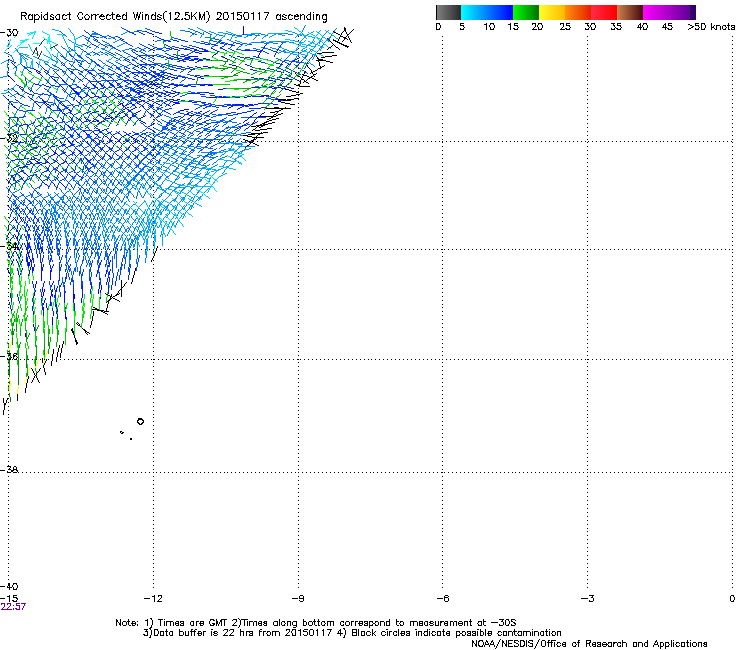740x650 pixels.
Task: Pick the magenta 40-45 knots legend segment
Action: click(x=656, y=12)
